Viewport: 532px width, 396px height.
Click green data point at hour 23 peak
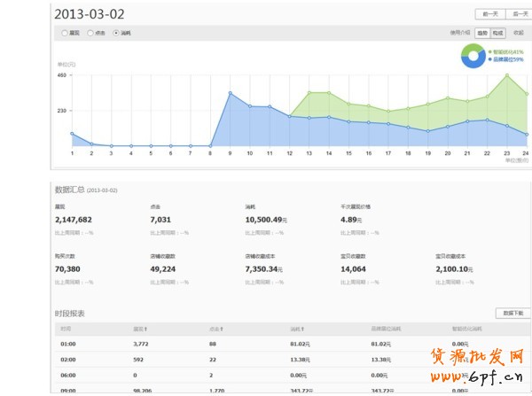pyautogui.click(x=507, y=75)
